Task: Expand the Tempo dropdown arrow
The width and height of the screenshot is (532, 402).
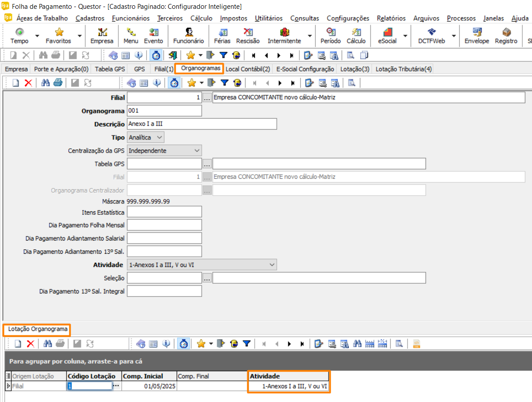Action: coord(37,36)
